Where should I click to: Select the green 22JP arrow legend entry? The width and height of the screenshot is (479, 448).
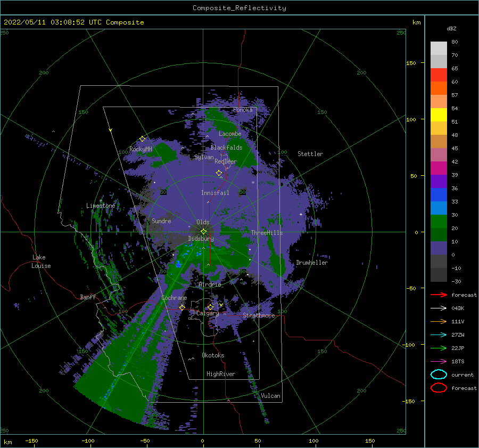439,348
